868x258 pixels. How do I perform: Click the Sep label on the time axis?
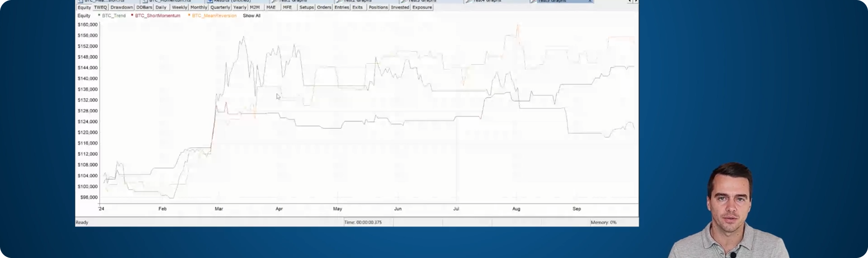pyautogui.click(x=576, y=209)
